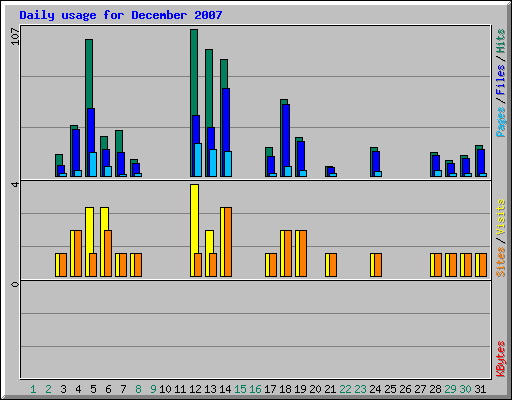The width and height of the screenshot is (512, 400).
Task: Select day label "14" on the x-axis
Action: click(225, 389)
